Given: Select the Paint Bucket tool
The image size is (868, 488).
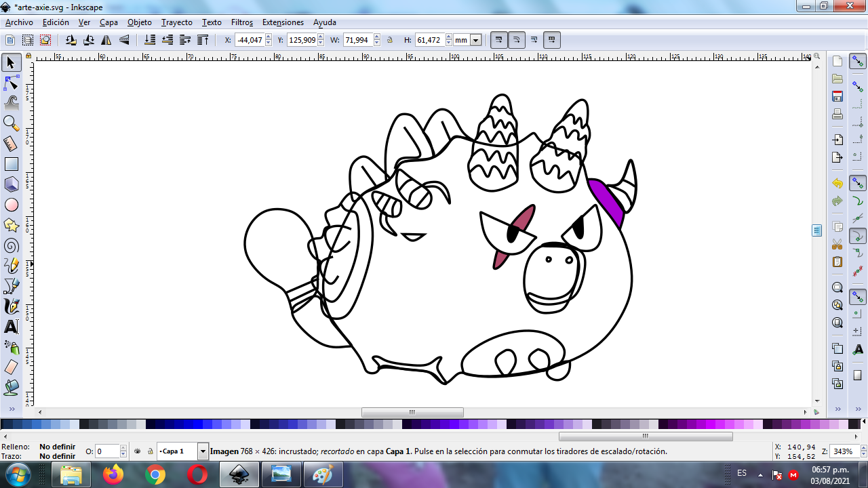Looking at the screenshot, I should 11,388.
